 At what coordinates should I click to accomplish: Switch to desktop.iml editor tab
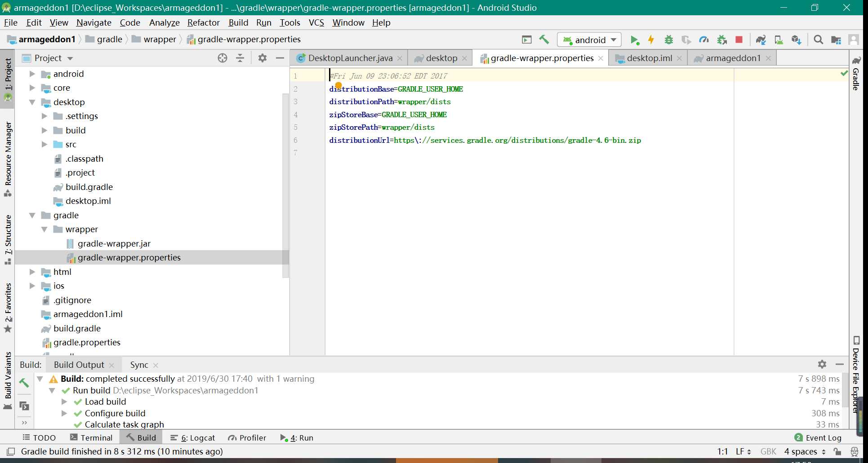coord(649,58)
